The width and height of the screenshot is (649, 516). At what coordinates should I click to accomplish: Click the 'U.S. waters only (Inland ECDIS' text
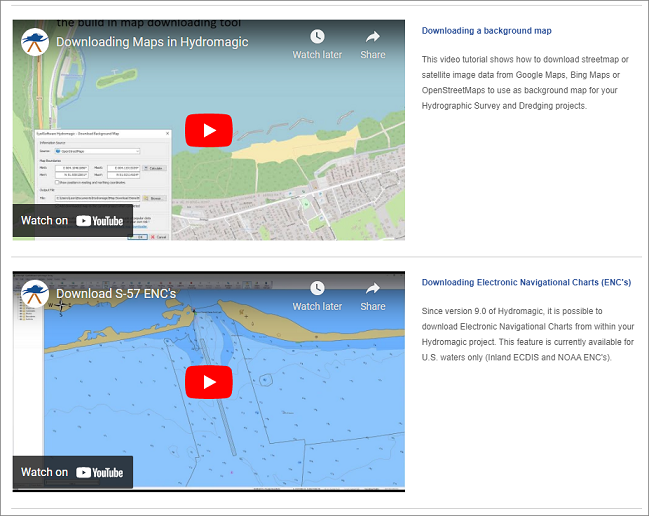pyautogui.click(x=480, y=357)
